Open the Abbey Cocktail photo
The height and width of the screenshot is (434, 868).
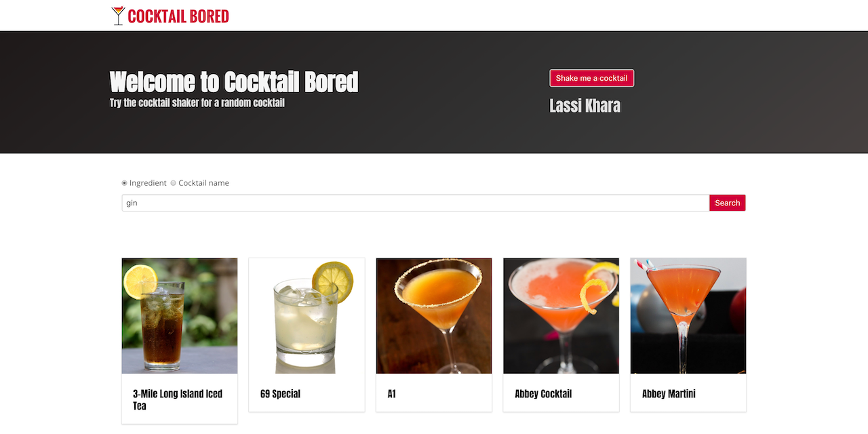[561, 316]
